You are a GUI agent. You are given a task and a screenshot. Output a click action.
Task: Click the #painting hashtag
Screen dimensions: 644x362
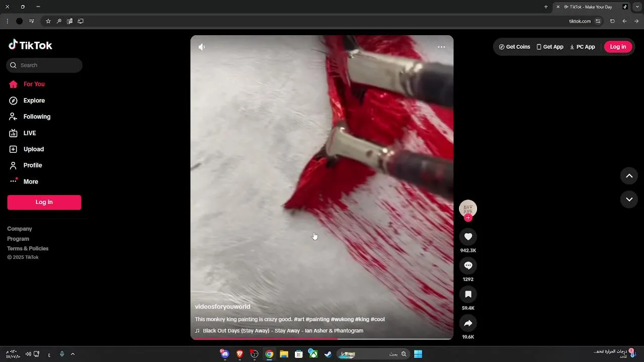[317, 319]
